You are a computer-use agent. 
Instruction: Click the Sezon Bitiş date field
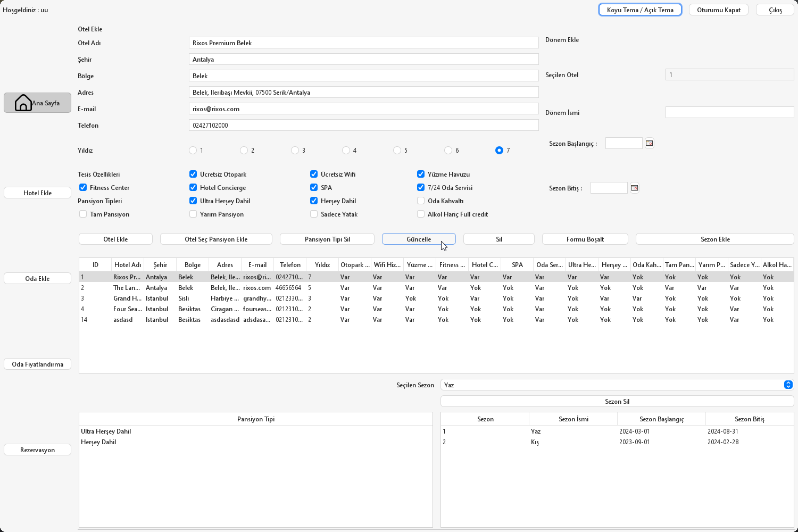pyautogui.click(x=609, y=188)
